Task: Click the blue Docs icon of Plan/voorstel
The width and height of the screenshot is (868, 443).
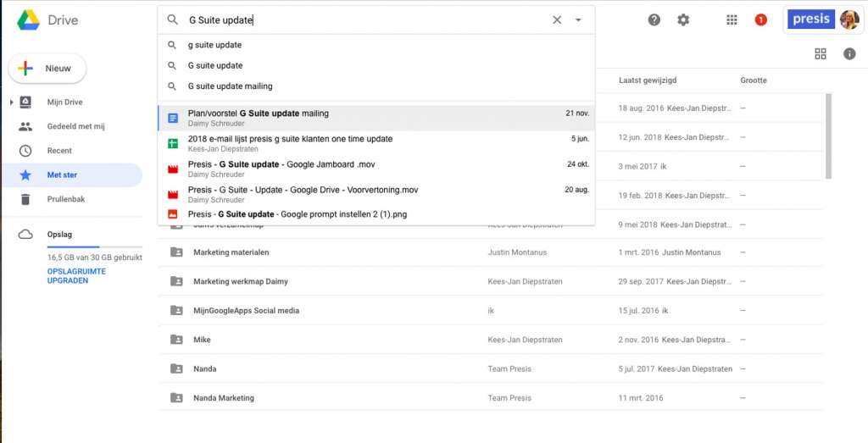Action: point(173,118)
